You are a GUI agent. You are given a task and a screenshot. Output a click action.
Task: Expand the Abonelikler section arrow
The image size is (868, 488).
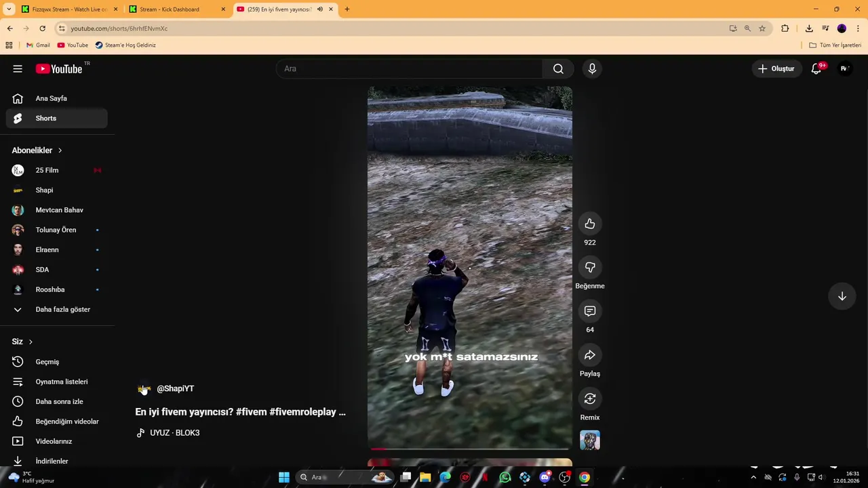(x=60, y=150)
